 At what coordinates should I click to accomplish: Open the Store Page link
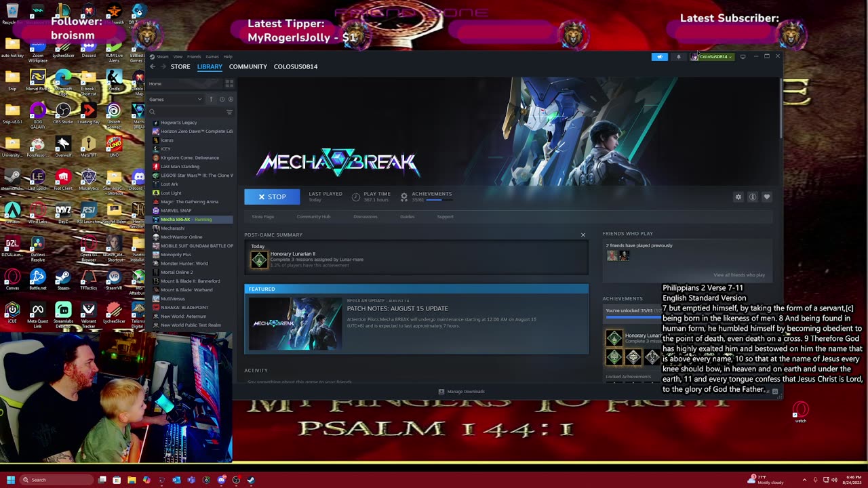pos(262,217)
